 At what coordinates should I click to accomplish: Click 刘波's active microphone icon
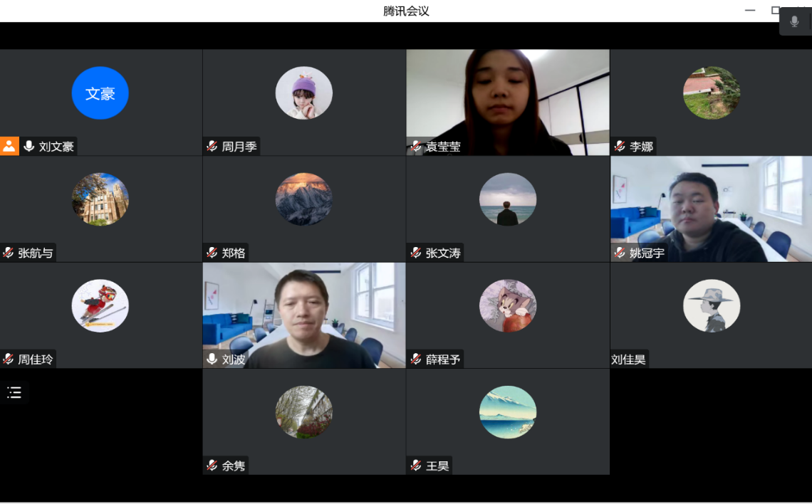point(212,359)
